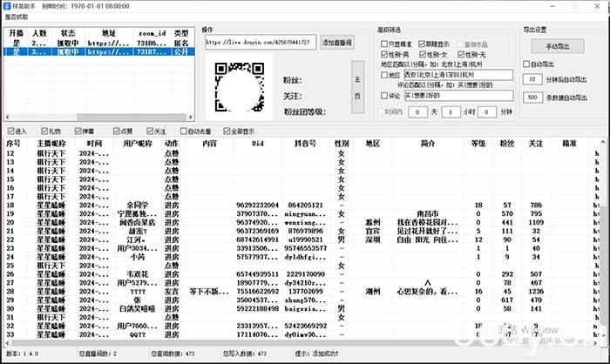This screenshot has height=364, width=610.
Task: Click the 地区 keywords text field
Action: pyautogui.click(x=458, y=75)
